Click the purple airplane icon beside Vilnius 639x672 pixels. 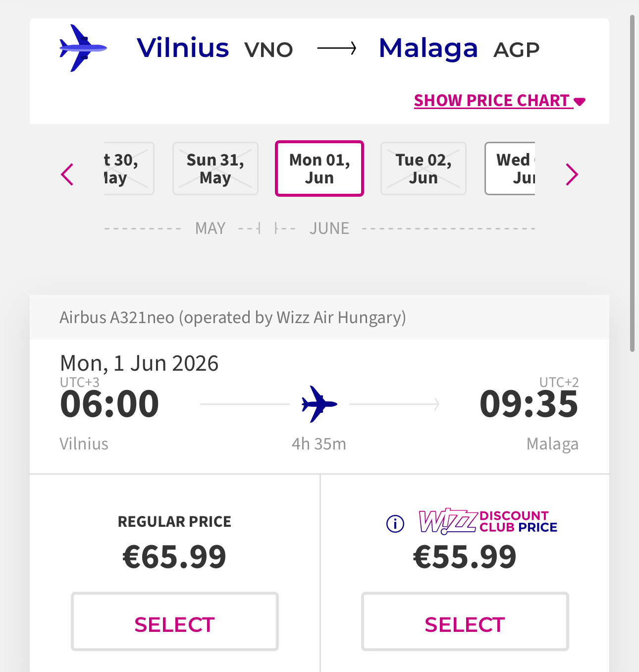[83, 48]
